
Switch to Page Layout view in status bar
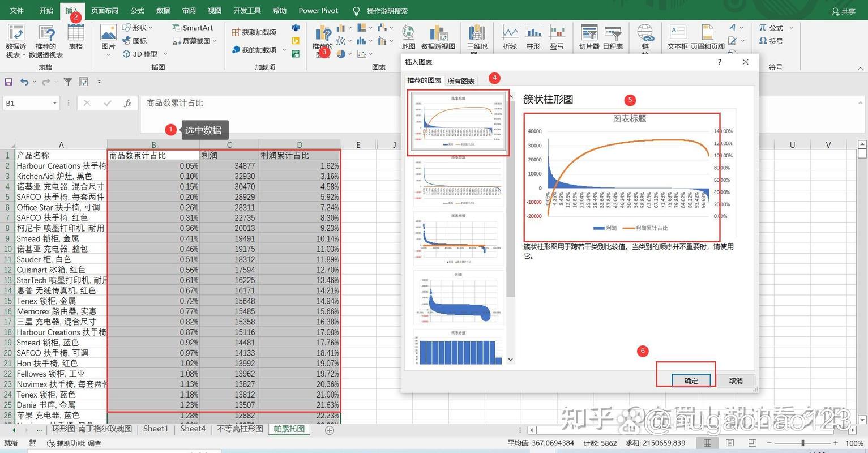[730, 443]
